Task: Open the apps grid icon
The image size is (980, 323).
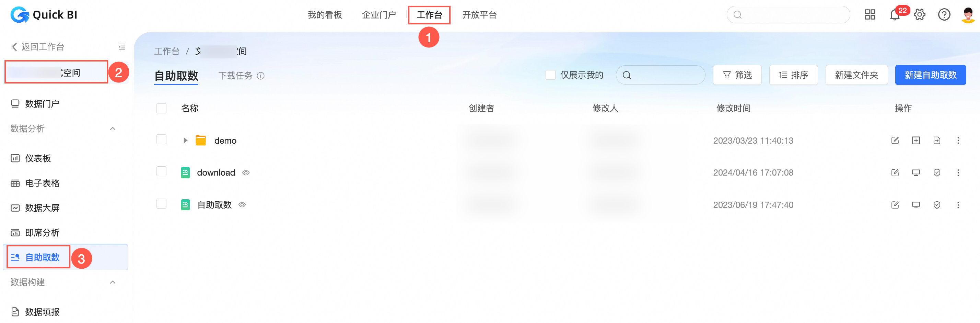Action: click(870, 15)
